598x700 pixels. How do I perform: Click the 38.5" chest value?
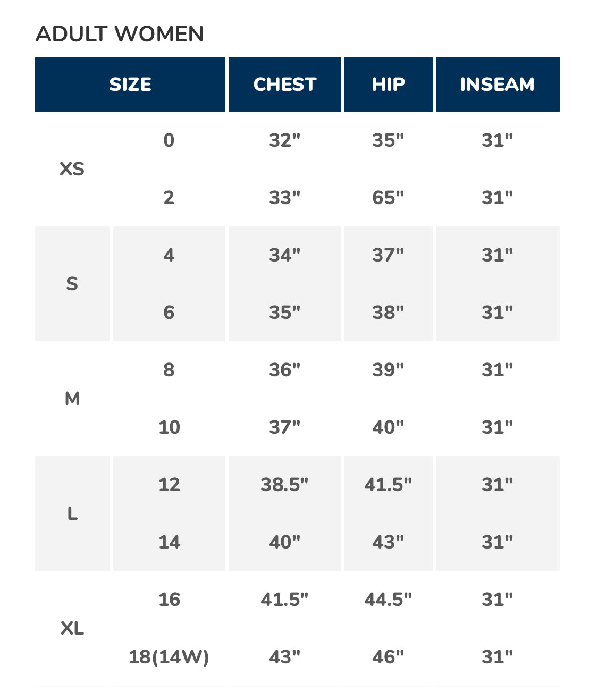[285, 485]
